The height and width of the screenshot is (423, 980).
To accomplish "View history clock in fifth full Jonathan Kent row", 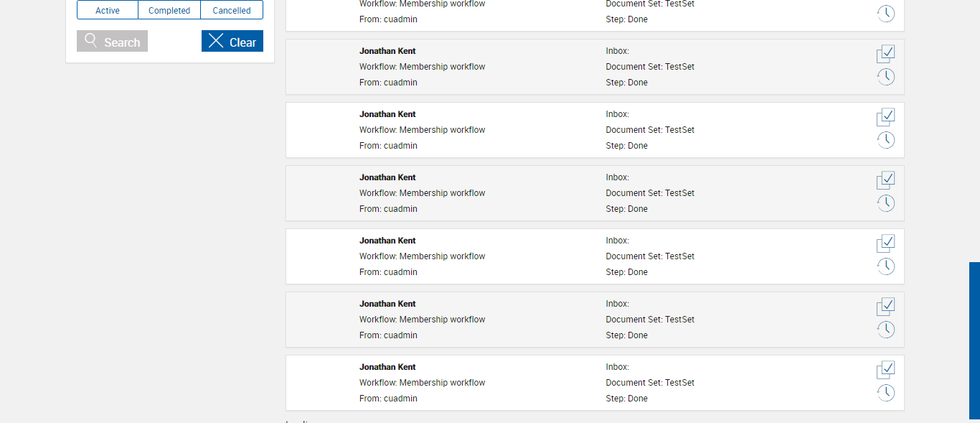I will [886, 330].
